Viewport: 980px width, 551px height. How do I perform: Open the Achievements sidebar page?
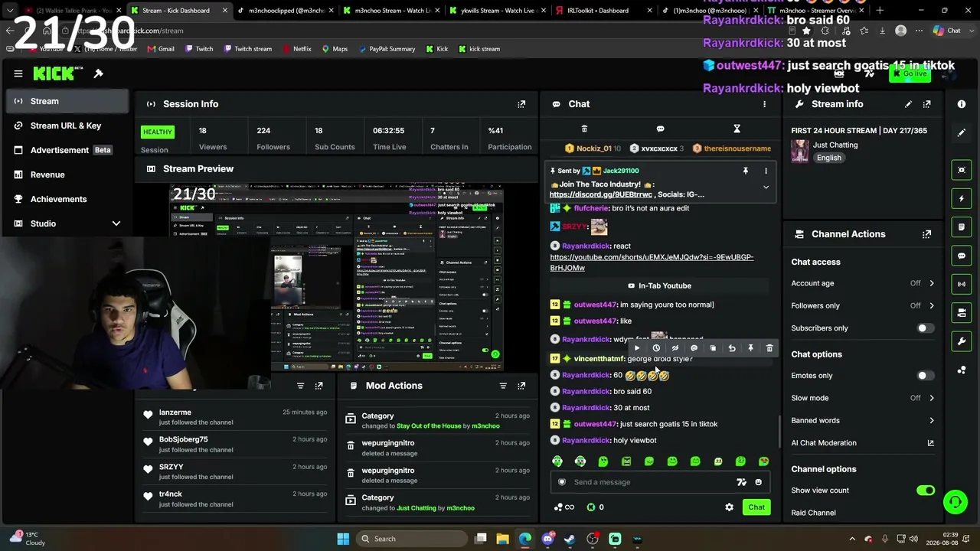click(68, 199)
